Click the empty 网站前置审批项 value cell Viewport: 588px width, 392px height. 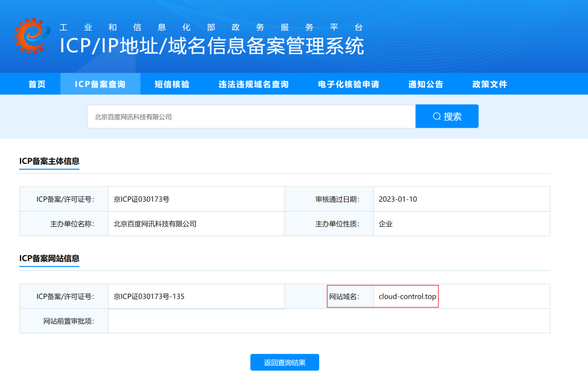pos(329,321)
